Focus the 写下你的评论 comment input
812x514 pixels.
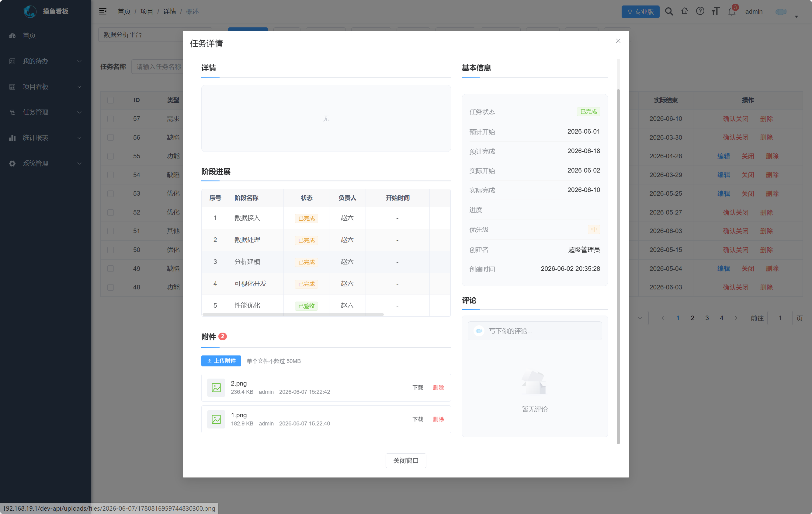(535, 331)
